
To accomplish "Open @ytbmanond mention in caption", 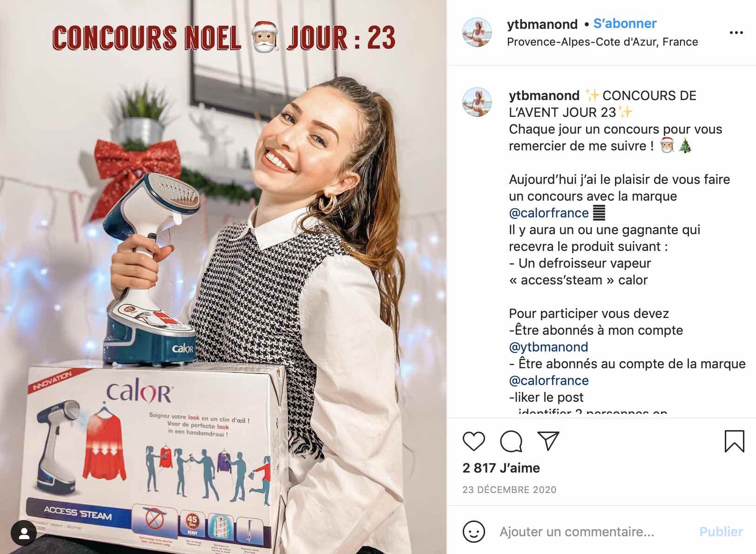I will [548, 347].
